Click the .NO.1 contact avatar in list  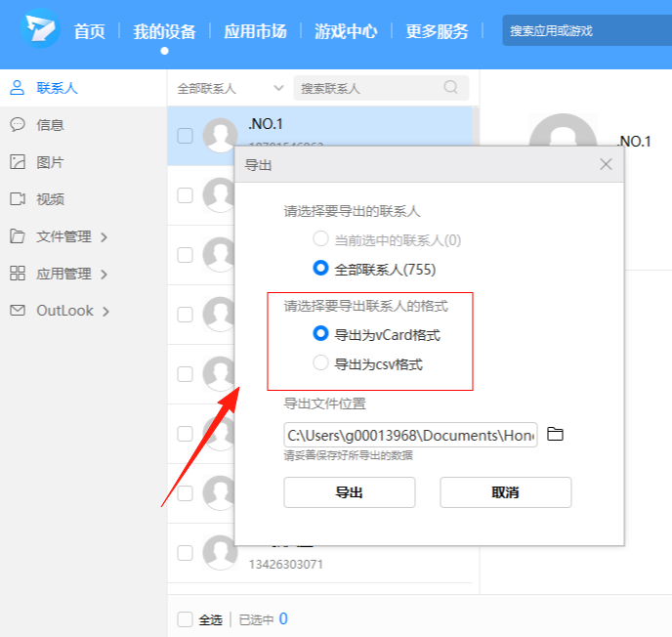pyautogui.click(x=220, y=136)
